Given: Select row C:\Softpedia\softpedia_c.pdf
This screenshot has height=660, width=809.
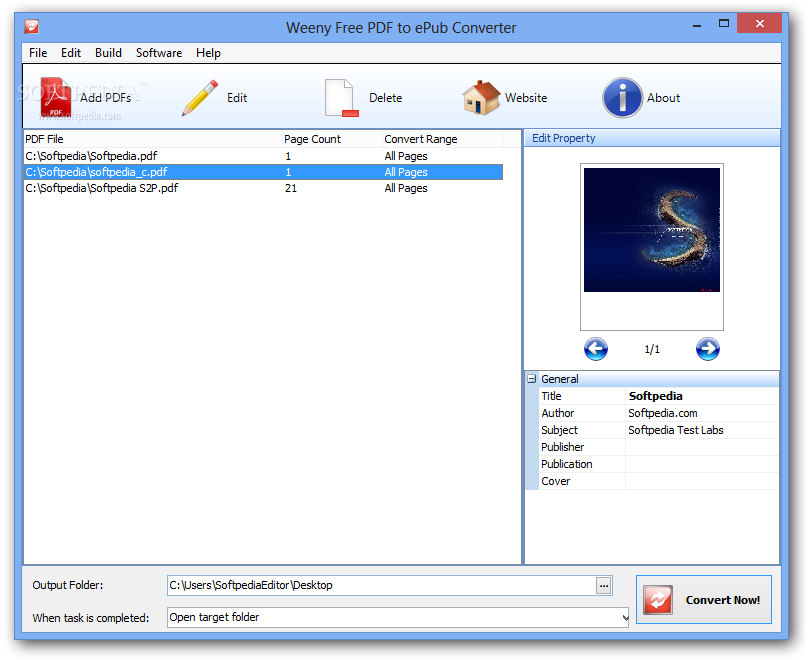Looking at the screenshot, I should tap(263, 172).
